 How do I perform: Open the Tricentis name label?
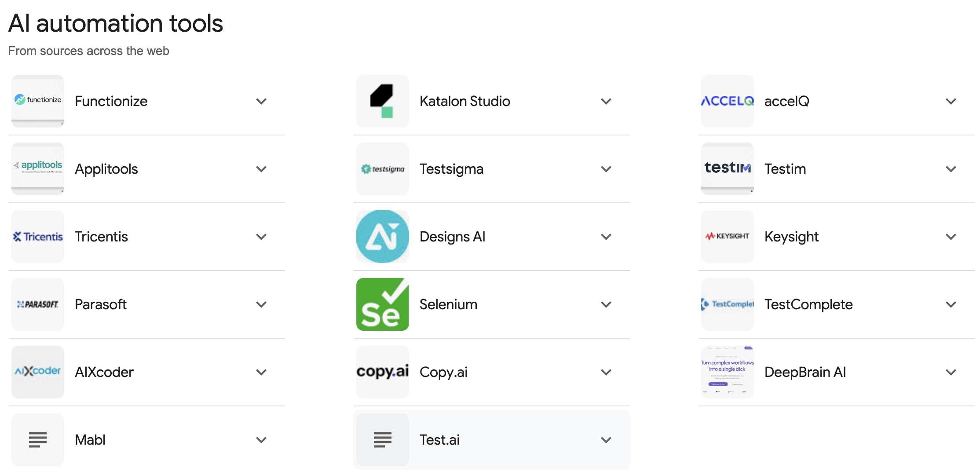101,237
